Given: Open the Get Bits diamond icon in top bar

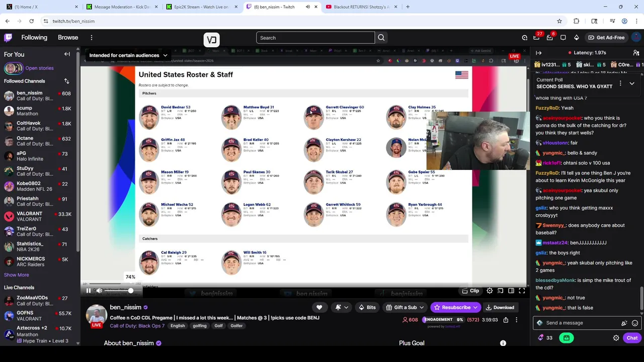Looking at the screenshot, I should (577, 37).
